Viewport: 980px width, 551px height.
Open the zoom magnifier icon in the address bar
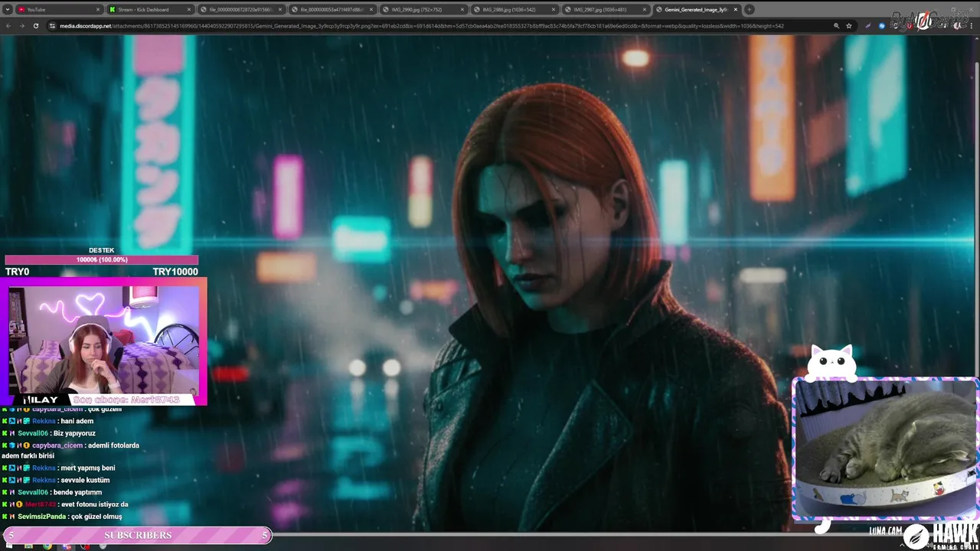(836, 25)
